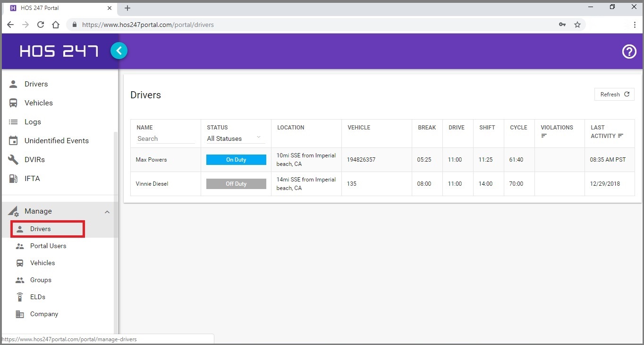Image resolution: width=644 pixels, height=345 pixels.
Task: Select the HOS 247 Portal browser tab
Action: 60,8
